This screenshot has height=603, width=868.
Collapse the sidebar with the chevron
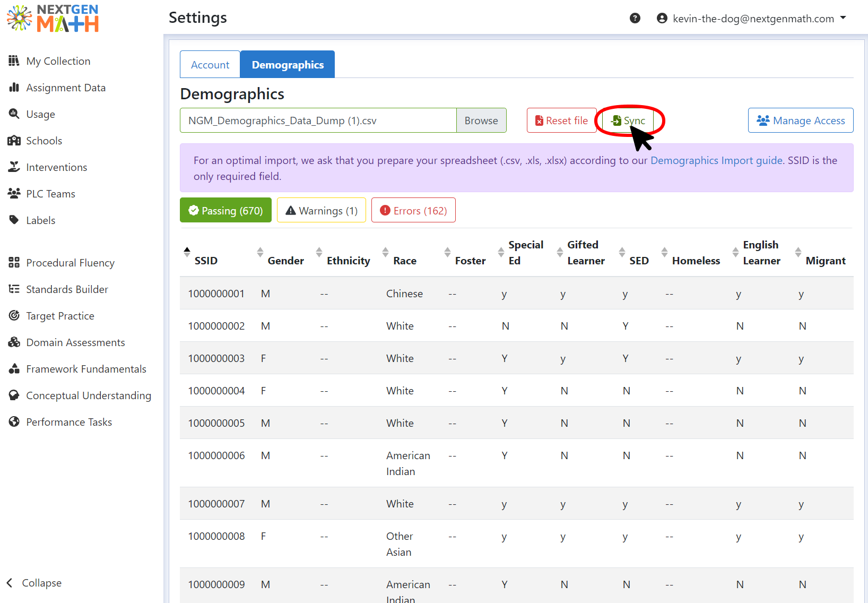pyautogui.click(x=10, y=583)
